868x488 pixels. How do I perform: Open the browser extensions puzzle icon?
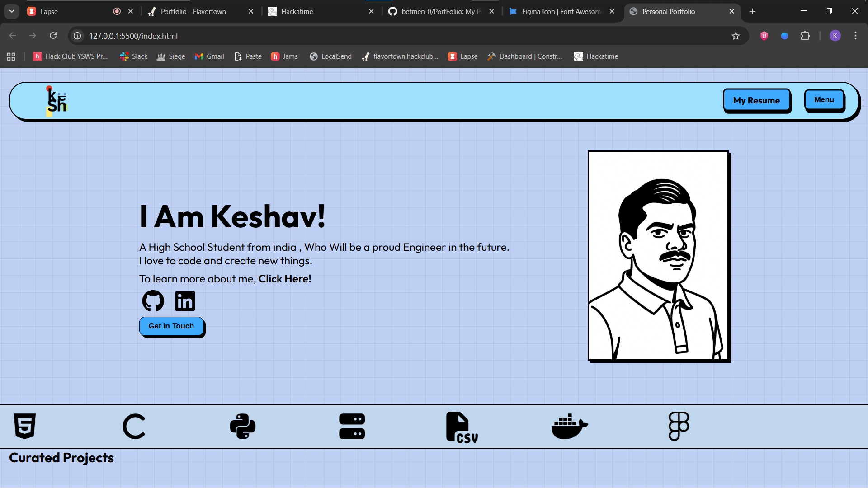pyautogui.click(x=805, y=36)
